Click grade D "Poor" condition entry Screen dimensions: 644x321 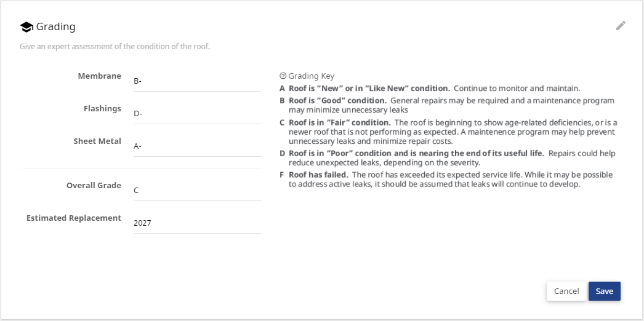(448, 158)
